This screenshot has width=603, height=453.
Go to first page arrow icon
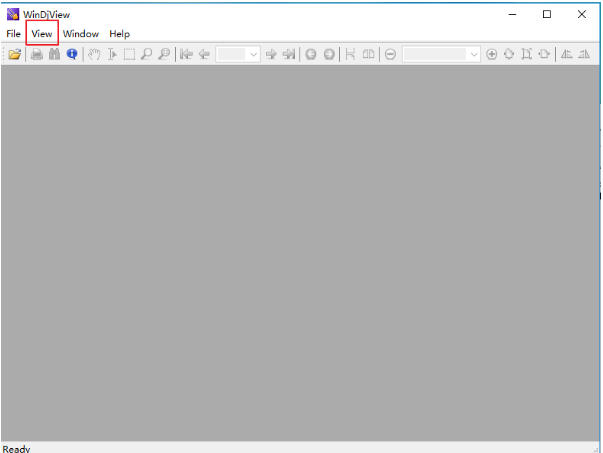click(x=186, y=54)
